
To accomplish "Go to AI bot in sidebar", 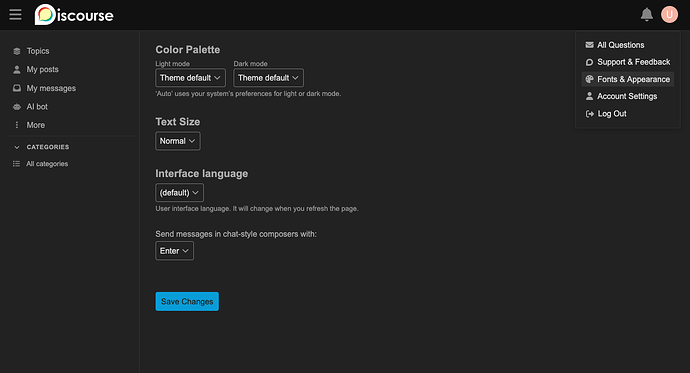I will pyautogui.click(x=37, y=106).
